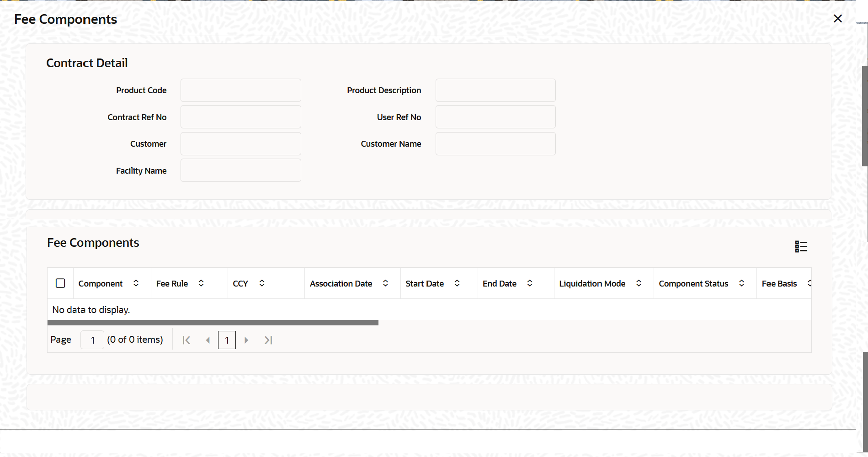Sort by the End Date column
This screenshot has width=868, height=457.
[530, 283]
